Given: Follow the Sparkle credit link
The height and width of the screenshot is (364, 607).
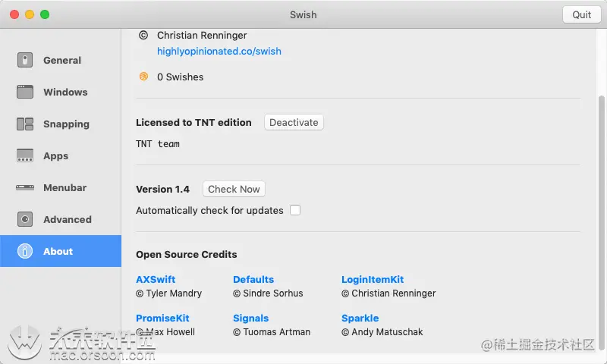Looking at the screenshot, I should coord(360,318).
